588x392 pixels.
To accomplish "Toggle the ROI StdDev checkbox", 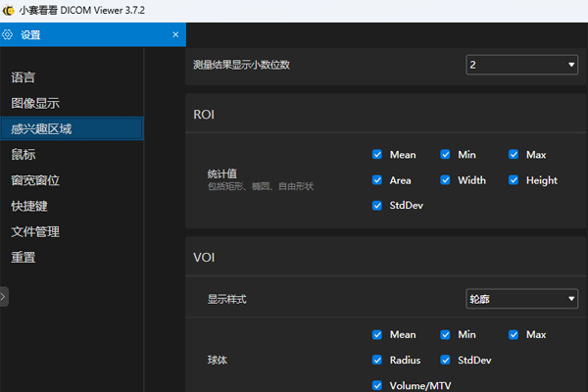I will click(377, 206).
